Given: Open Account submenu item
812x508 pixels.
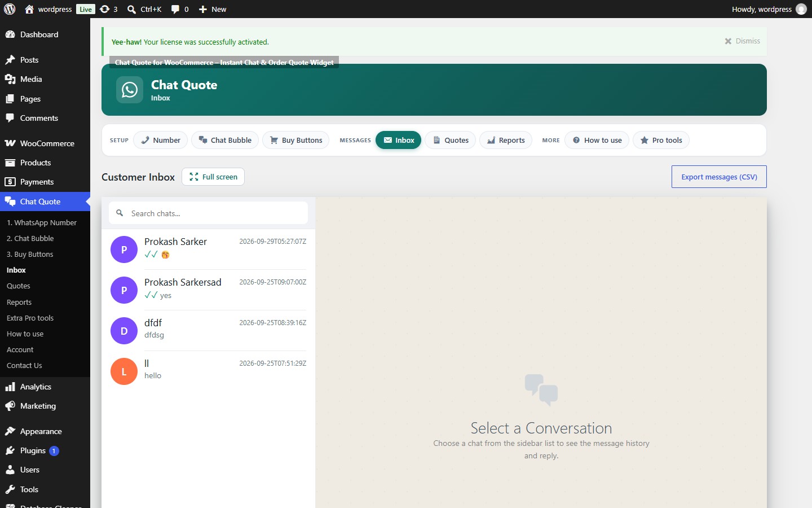Looking at the screenshot, I should (20, 349).
